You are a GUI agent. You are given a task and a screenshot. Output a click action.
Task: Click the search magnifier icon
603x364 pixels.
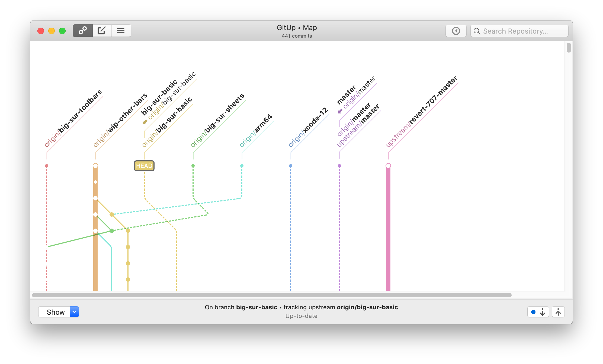(x=477, y=31)
